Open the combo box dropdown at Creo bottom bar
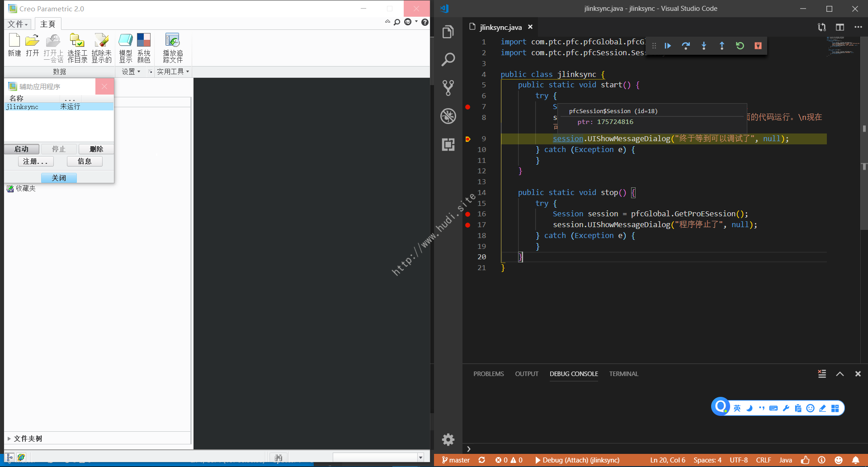868x467 pixels. (x=420, y=457)
